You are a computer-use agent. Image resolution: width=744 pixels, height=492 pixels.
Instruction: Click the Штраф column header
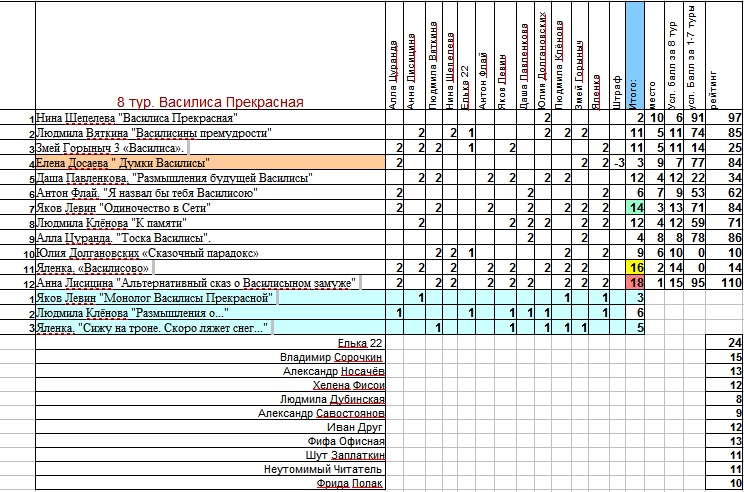617,56
